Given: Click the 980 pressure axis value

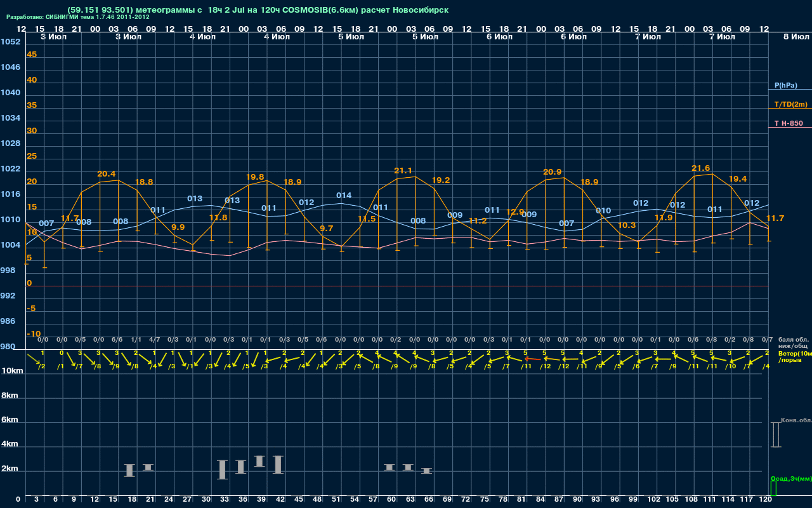Looking at the screenshot, I should [x=8, y=347].
